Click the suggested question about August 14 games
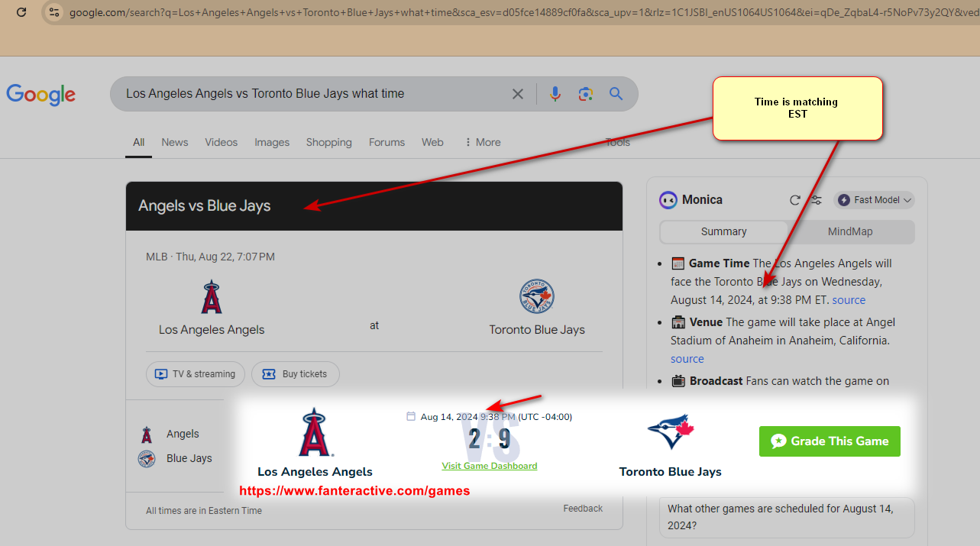Viewport: 980px width, 546px height. click(787, 517)
